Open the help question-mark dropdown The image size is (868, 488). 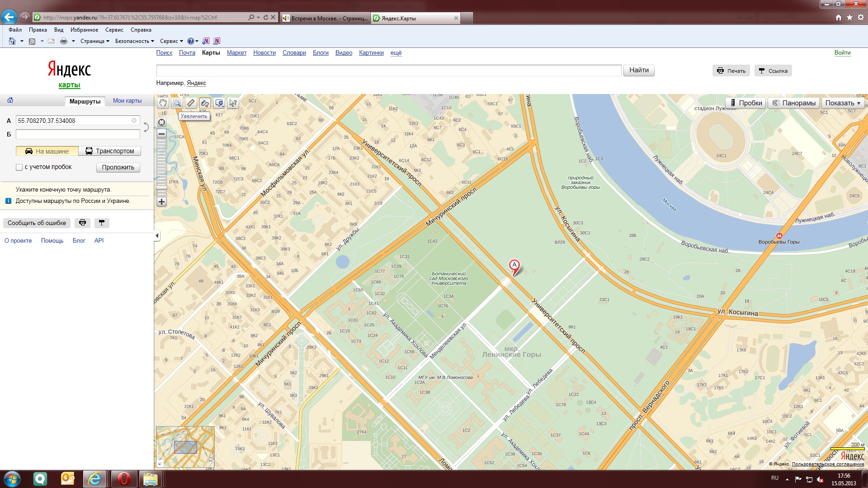[x=193, y=41]
